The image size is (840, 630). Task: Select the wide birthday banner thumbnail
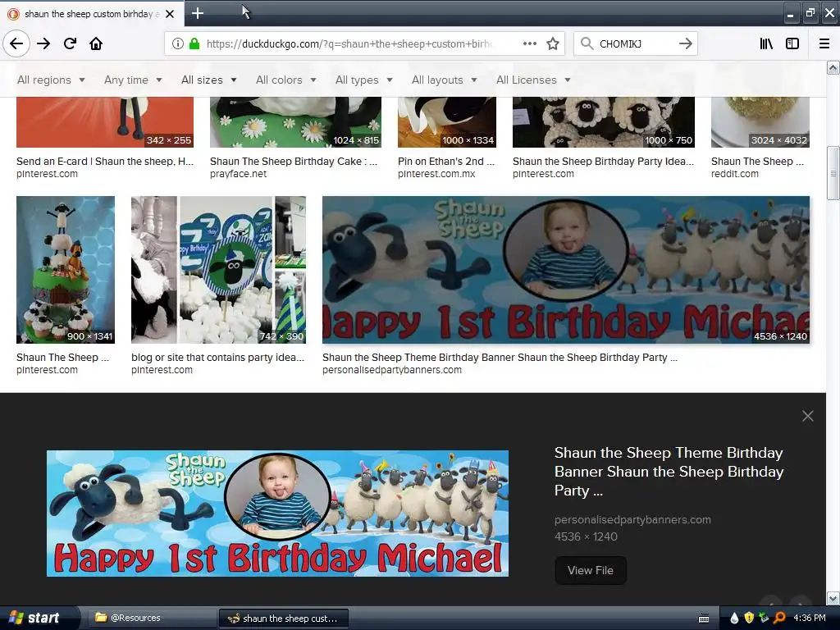(x=566, y=269)
